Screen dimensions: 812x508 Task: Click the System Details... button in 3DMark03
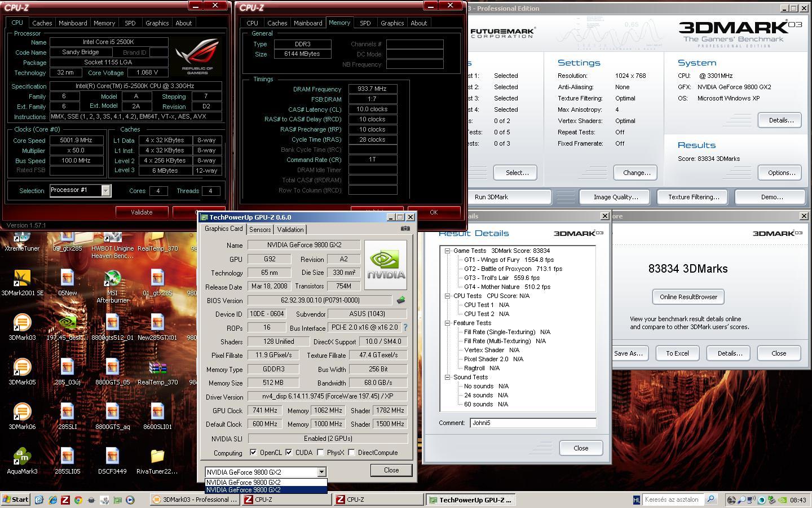point(780,120)
